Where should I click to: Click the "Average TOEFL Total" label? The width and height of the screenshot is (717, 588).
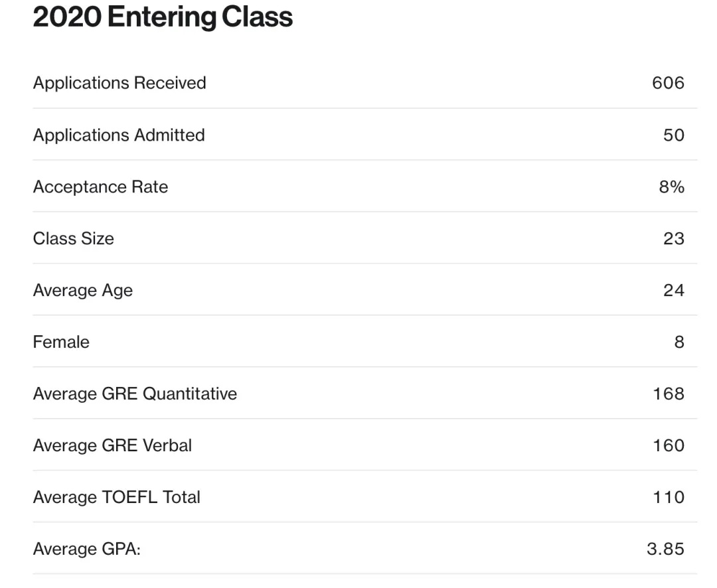click(116, 497)
